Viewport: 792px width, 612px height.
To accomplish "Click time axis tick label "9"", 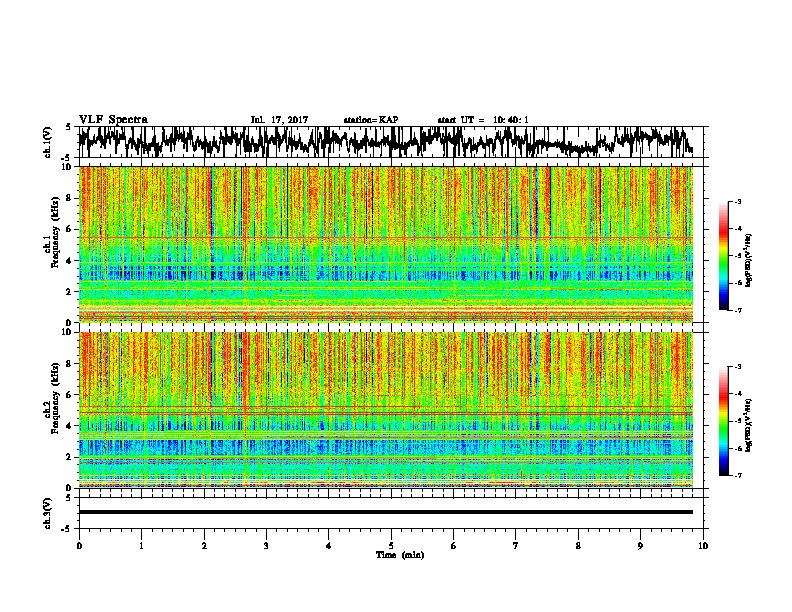I will coord(640,546).
